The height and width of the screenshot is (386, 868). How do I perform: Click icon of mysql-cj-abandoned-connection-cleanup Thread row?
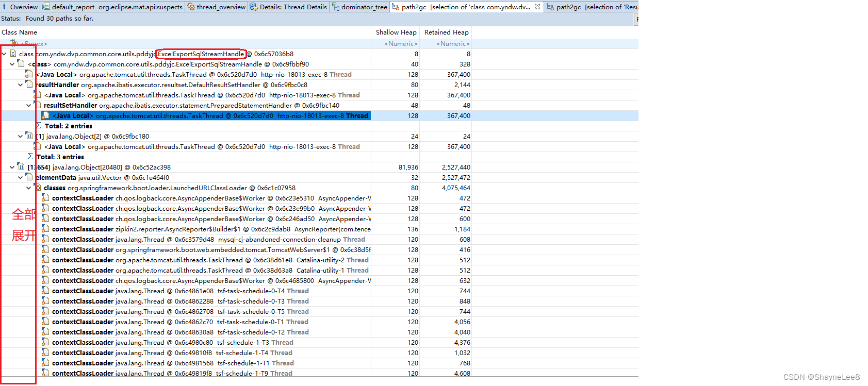[46, 239]
